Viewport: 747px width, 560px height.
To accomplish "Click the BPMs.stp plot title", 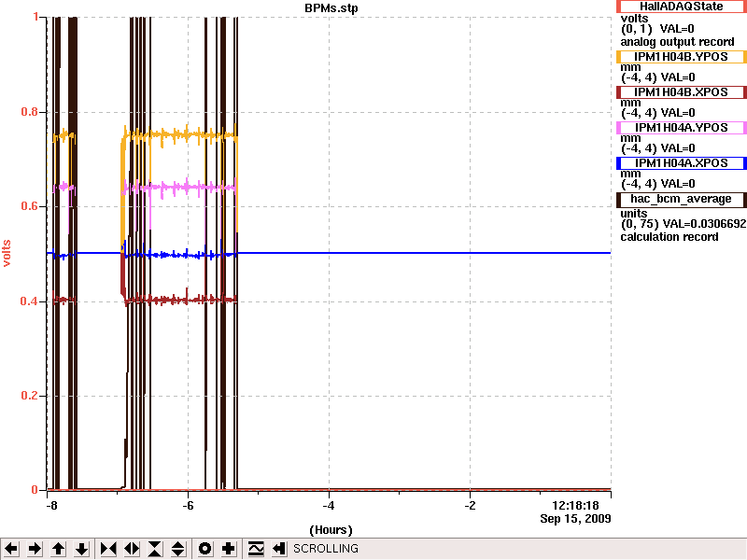I will (331, 8).
